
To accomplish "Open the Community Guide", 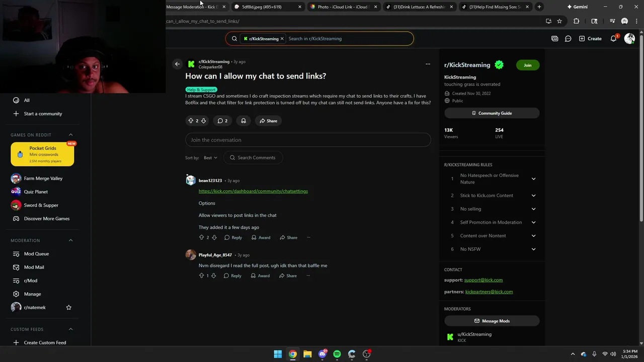I will (492, 113).
